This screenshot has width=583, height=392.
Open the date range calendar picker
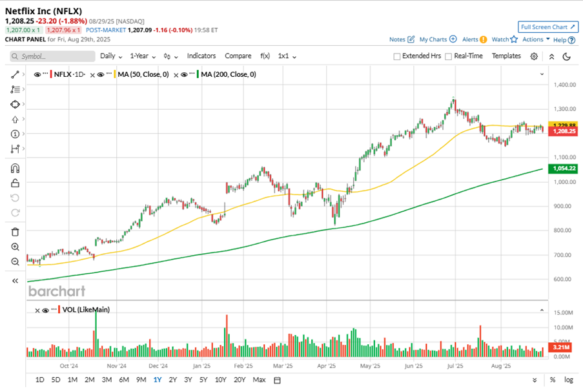[x=277, y=380]
